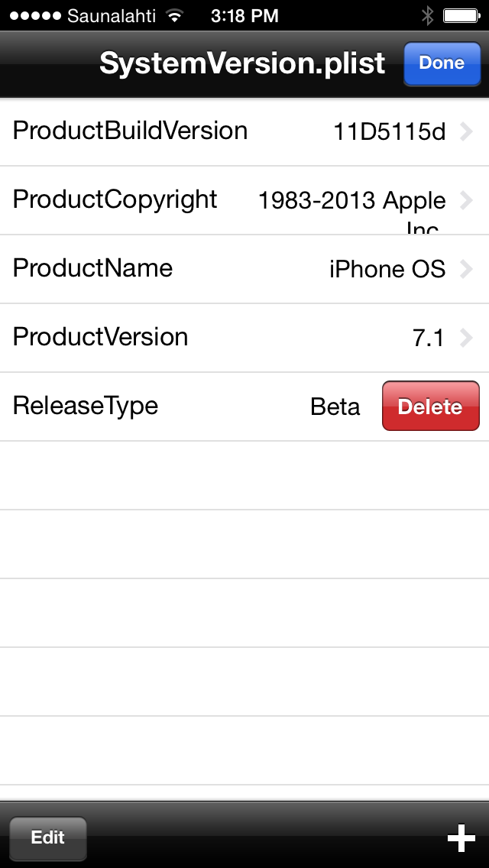Screen dimensions: 489x868
Task: Open ProductVersion disclosure chevron
Action: coord(466,338)
